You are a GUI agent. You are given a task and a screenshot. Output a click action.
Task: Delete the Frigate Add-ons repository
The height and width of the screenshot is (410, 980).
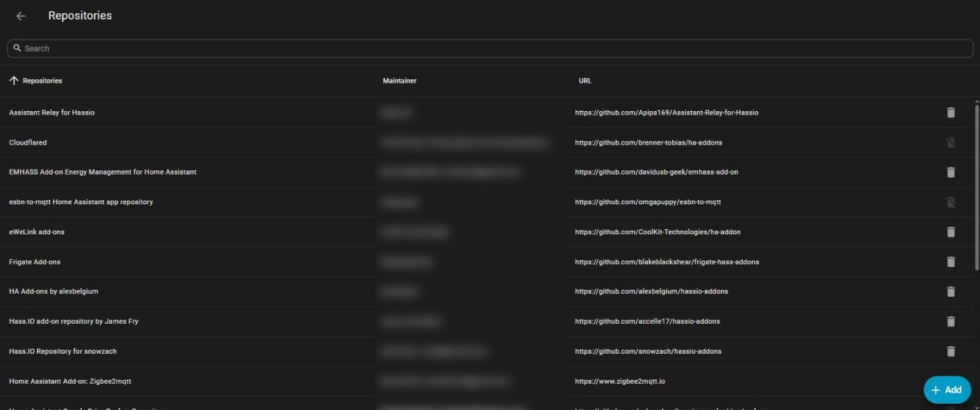951,262
